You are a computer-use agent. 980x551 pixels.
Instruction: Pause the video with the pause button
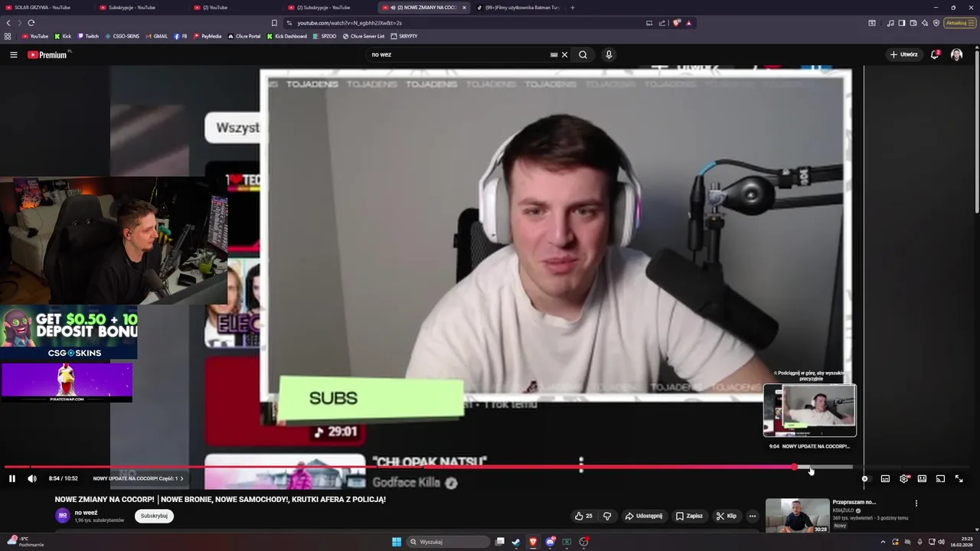12,478
